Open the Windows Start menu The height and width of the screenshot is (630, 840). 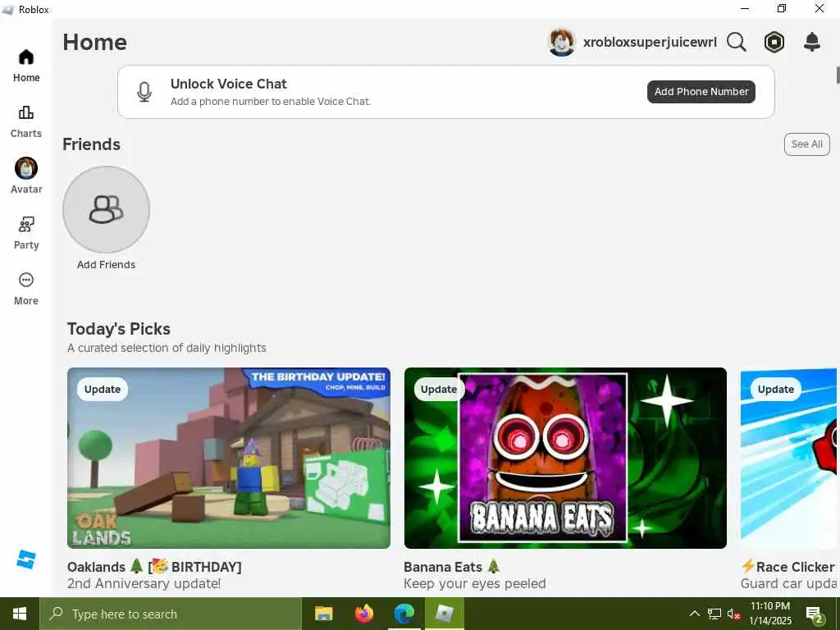click(x=20, y=614)
